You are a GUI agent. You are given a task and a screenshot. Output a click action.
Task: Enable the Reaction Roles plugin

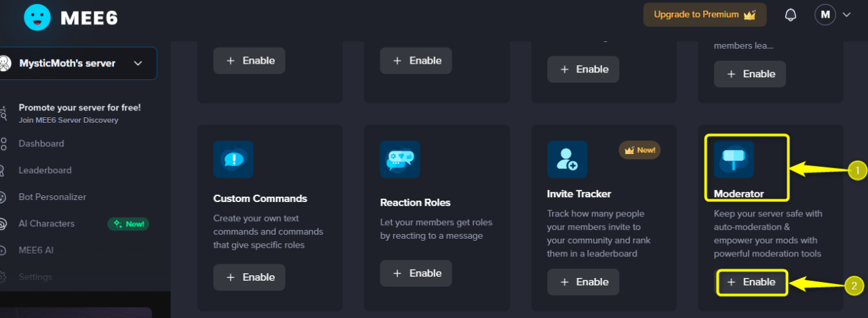[x=416, y=273]
